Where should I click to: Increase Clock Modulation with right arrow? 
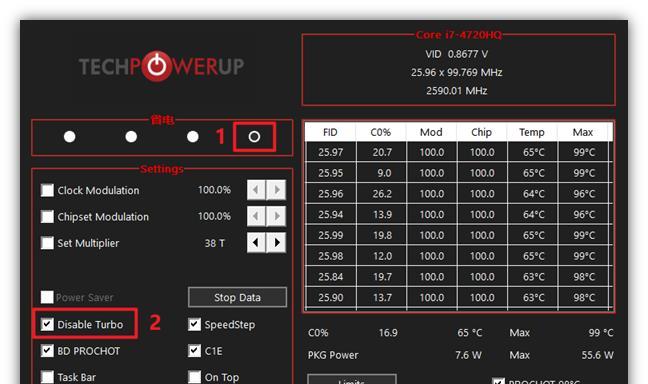pyautogui.click(x=276, y=190)
